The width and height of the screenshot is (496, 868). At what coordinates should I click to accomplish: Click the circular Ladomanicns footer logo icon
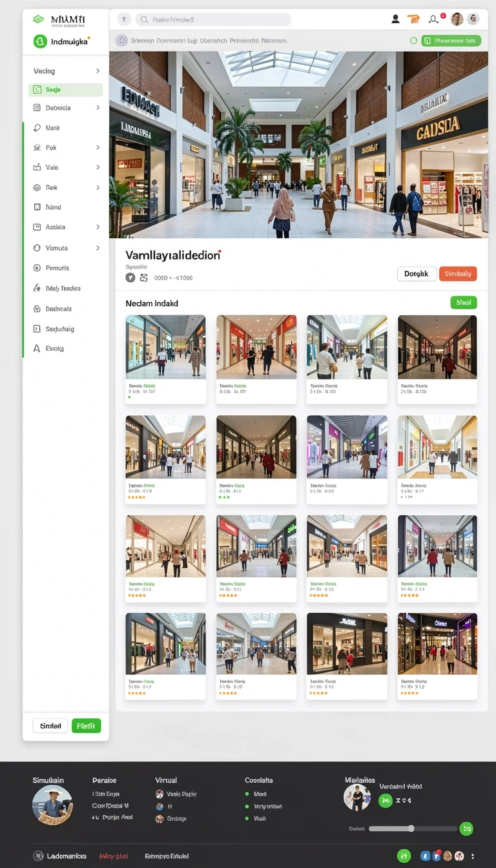38,856
